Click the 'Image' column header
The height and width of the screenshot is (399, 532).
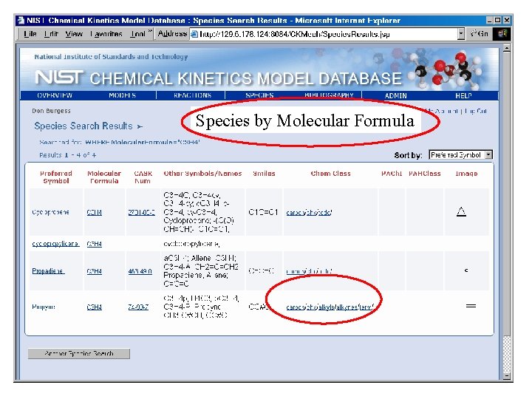(x=466, y=174)
